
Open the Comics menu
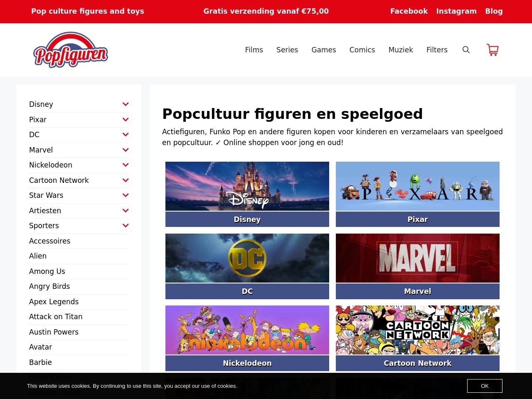coord(362,50)
